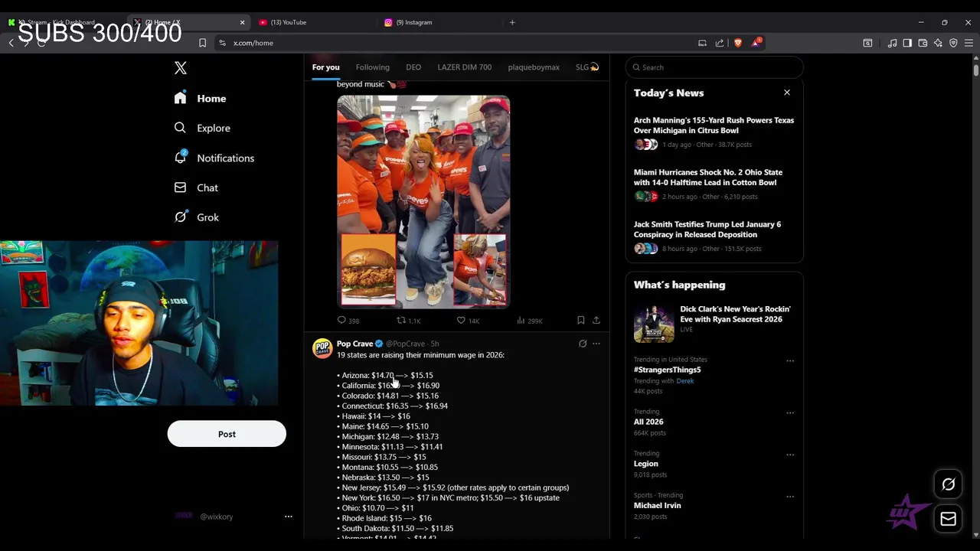Close the Today's News panel
The image size is (980, 551).
[x=786, y=93]
